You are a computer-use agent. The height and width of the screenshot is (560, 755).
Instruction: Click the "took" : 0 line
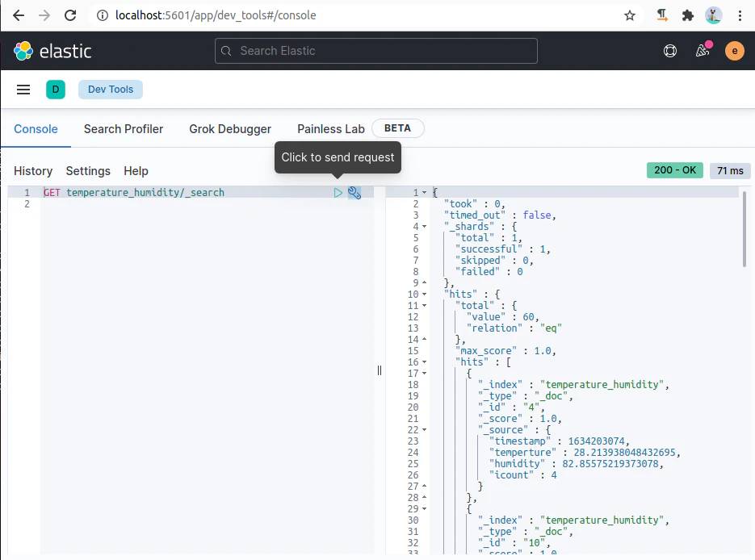pos(474,204)
